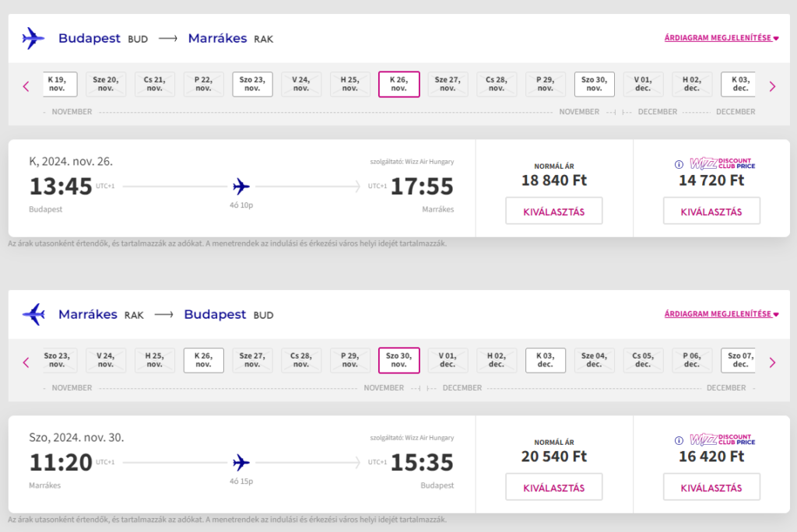Screen dimensions: 797x532
Task: Choose return normal price 20 540 Ft
Action: click(553, 487)
